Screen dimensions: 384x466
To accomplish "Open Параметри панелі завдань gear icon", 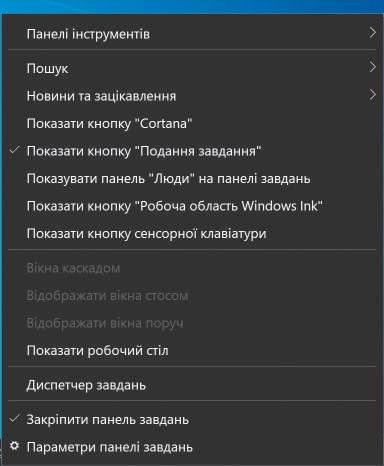I will (x=14, y=446).
